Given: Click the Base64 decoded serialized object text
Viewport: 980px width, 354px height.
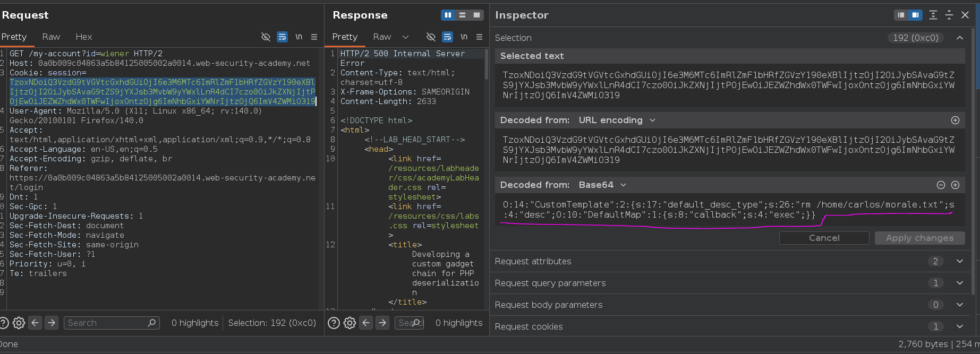Looking at the screenshot, I should [728, 210].
